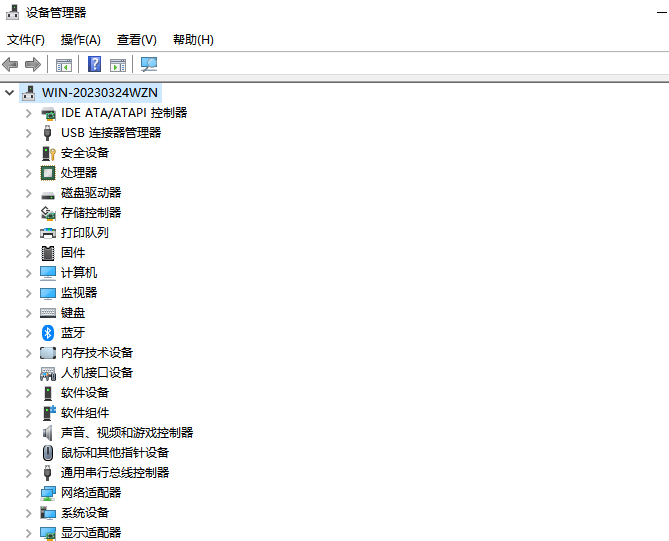Select the 软件组件 tree item
Screen dimensions: 669x541
(x=85, y=413)
